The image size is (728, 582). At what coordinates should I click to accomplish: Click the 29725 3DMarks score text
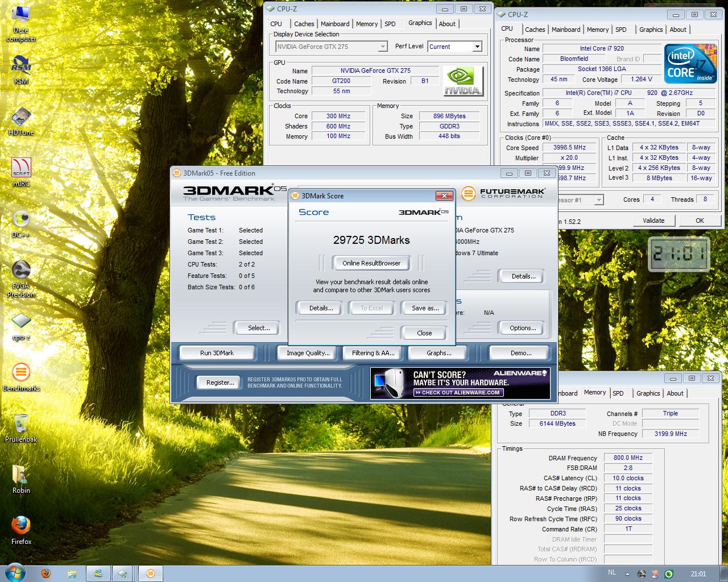tap(371, 240)
